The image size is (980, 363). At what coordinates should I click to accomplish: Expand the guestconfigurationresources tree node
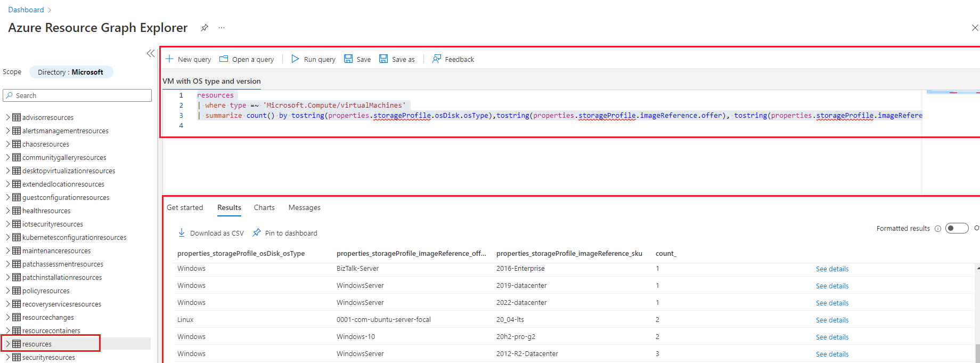tap(8, 197)
